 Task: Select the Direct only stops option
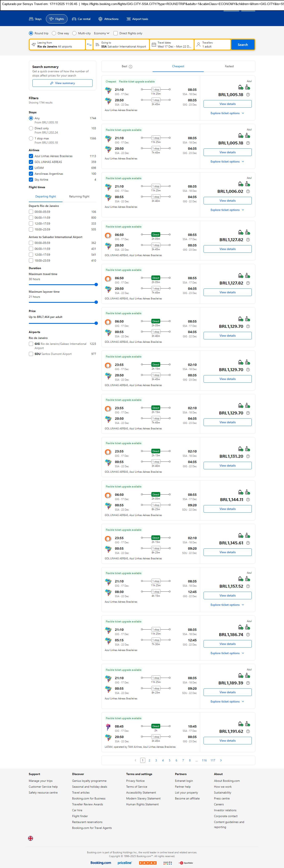click(x=31, y=128)
